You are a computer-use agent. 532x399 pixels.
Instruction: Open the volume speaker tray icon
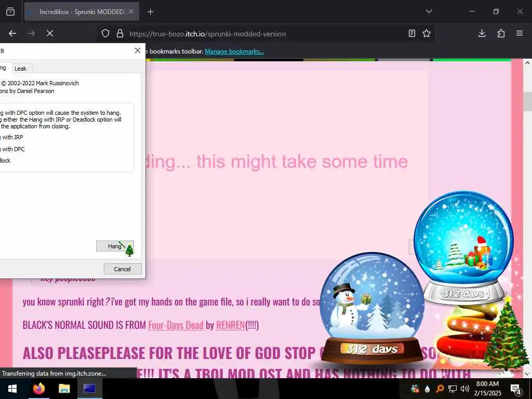click(x=465, y=389)
